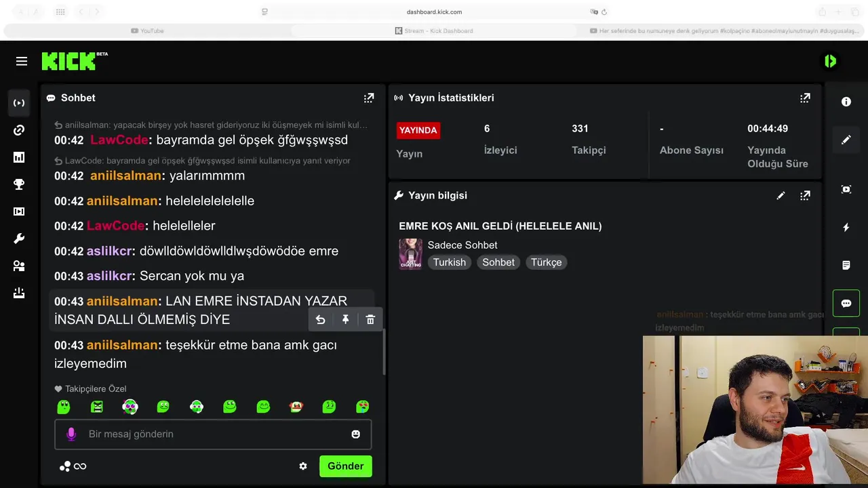Reload the page in browser toolbar
The width and height of the screenshot is (868, 488).
point(604,12)
